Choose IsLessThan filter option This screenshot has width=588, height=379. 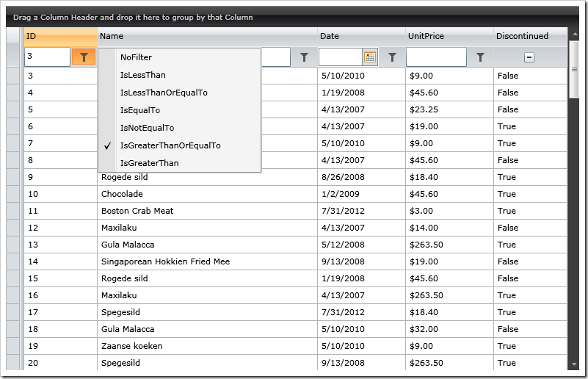pyautogui.click(x=142, y=75)
